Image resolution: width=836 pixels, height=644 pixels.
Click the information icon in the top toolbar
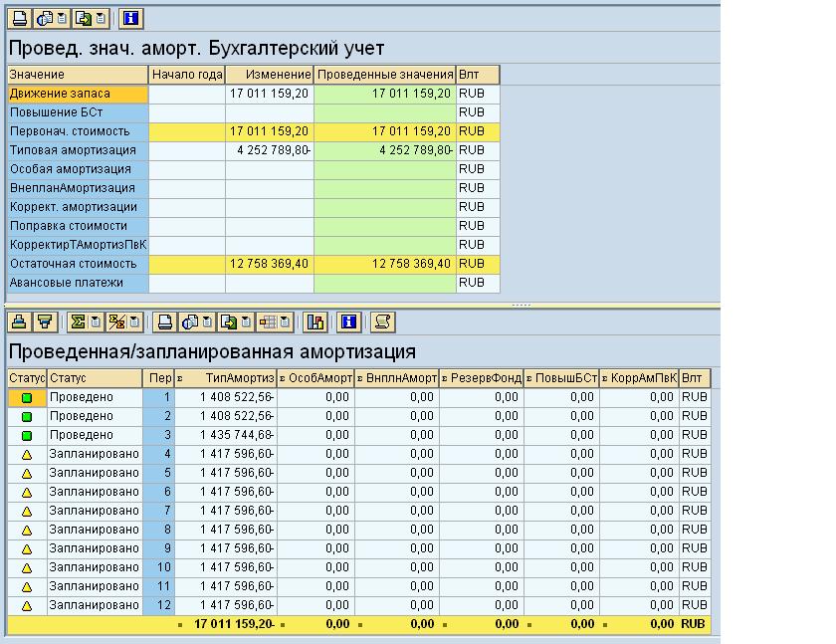(129, 18)
